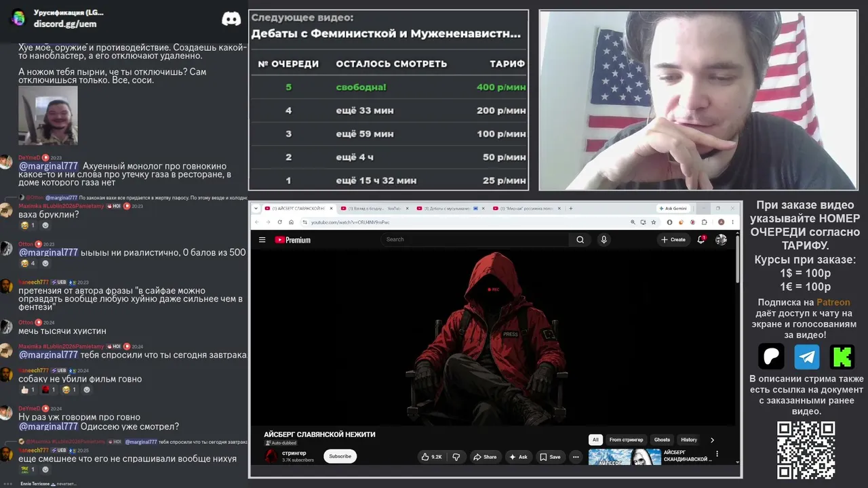Screen dimensions: 868x488
Task: Share the video
Action: point(484,457)
